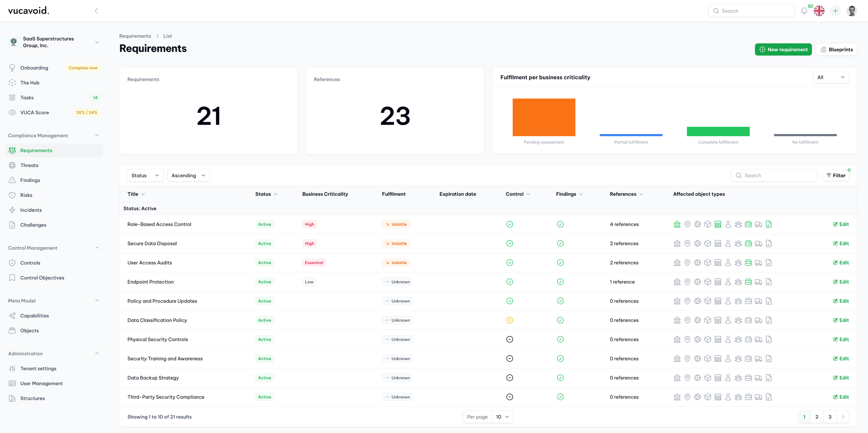Open the Threats section in the sidebar
Viewport: 868px width, 433px height.
pos(29,165)
